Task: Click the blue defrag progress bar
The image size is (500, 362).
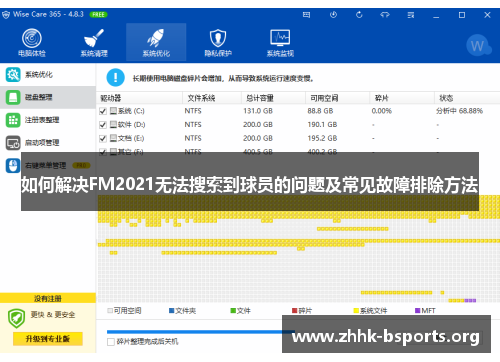Action: point(201,332)
